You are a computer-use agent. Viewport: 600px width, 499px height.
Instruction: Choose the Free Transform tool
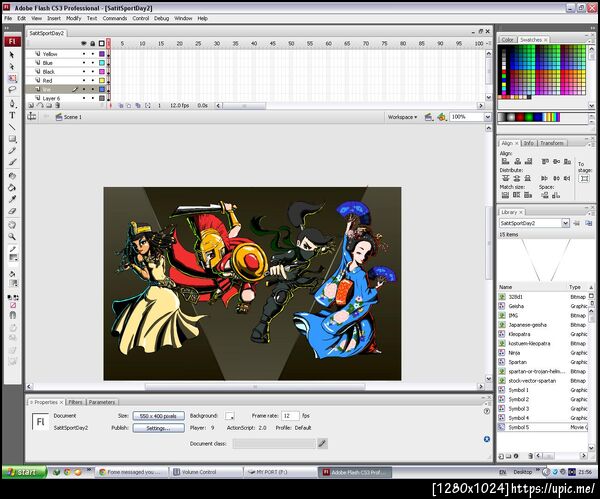12,78
